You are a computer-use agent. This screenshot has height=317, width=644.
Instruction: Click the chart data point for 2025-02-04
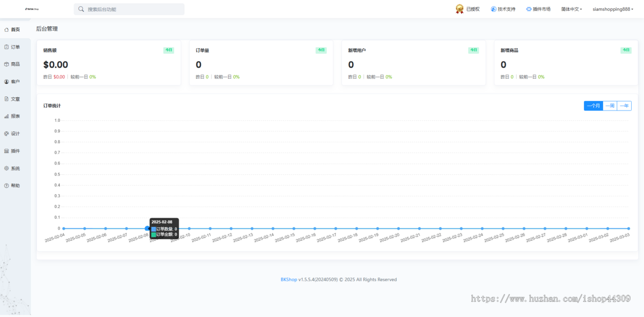tap(63, 228)
